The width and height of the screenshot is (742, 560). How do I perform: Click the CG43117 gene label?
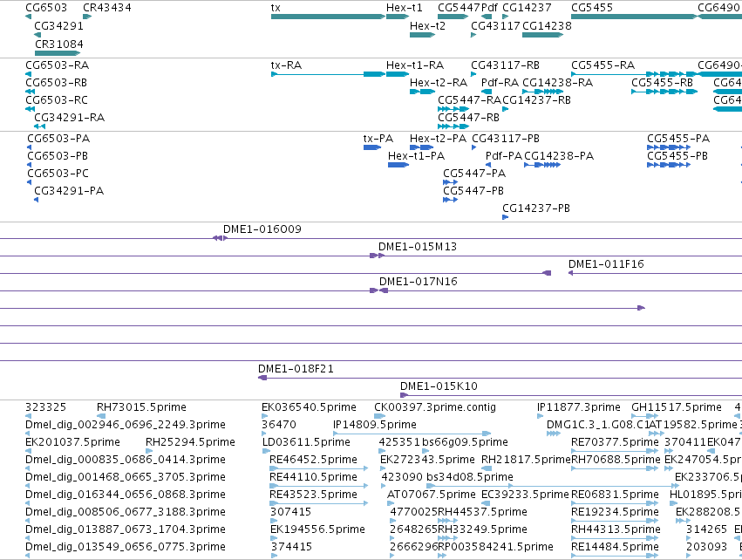[495, 26]
